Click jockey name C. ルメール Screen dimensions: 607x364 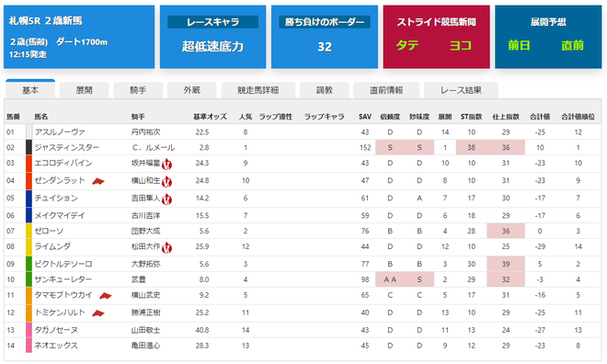click(x=154, y=147)
